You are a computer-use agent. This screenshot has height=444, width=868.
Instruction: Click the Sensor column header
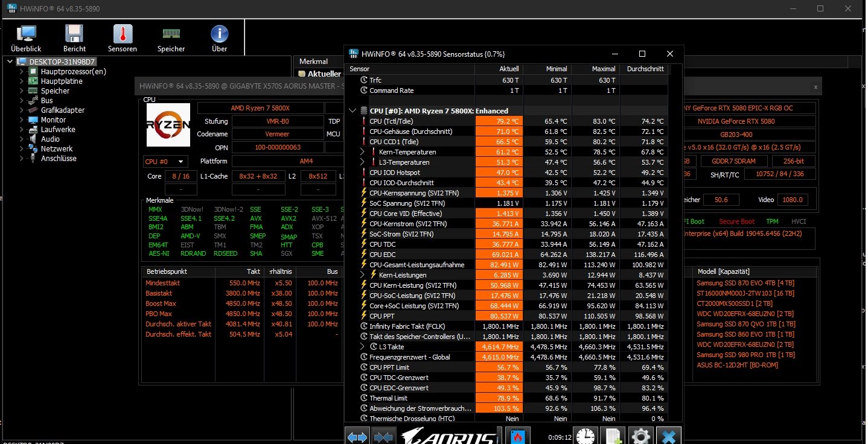point(409,69)
